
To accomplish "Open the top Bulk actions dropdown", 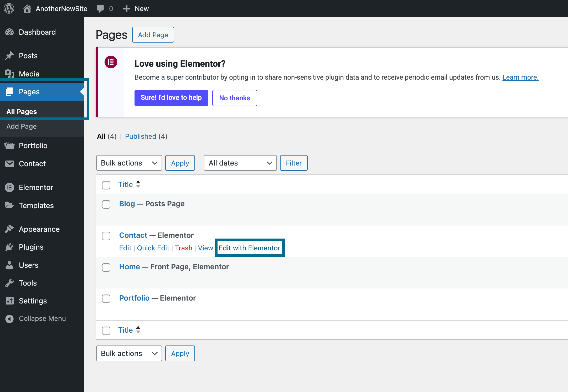I will coord(129,163).
